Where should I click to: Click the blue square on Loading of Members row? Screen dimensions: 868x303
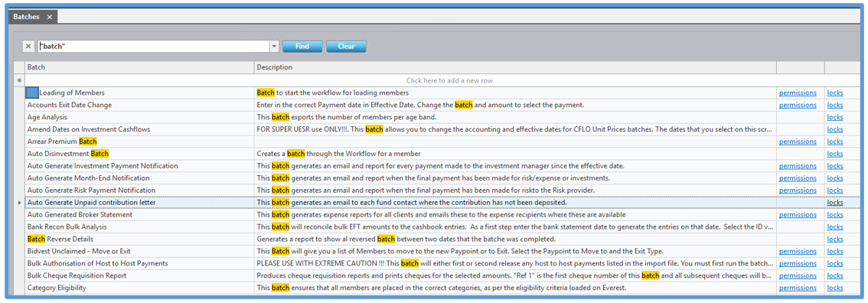point(33,93)
